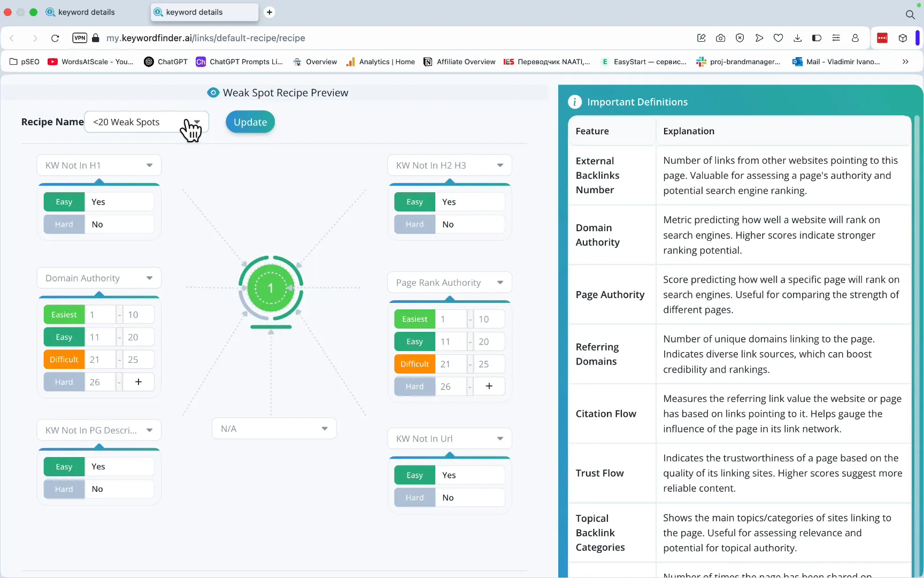Open the pSEO bookmarks folder
The width and height of the screenshot is (924, 578).
click(x=25, y=62)
